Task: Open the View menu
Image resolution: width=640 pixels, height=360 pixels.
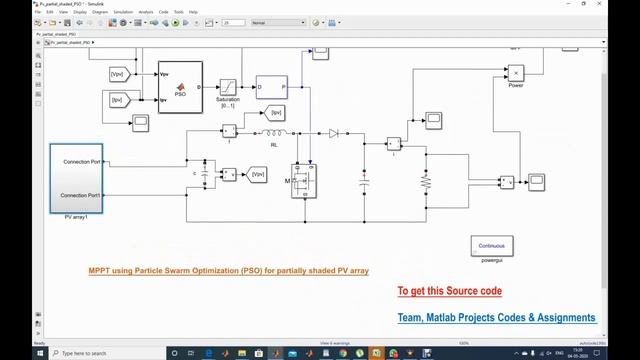Action: click(x=63, y=12)
